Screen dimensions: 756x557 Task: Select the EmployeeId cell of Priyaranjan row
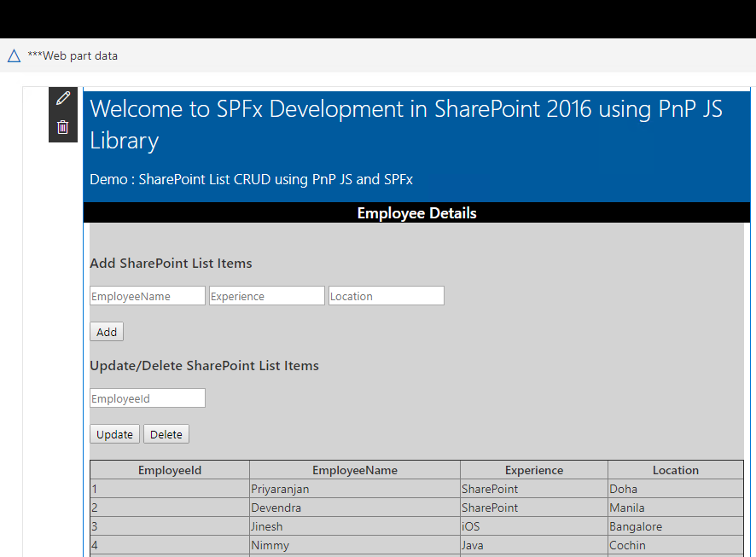[170, 489]
